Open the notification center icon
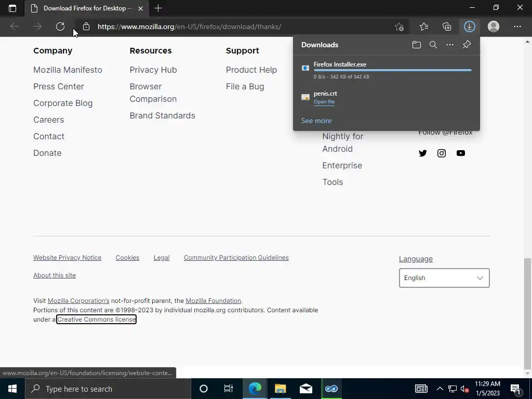The height and width of the screenshot is (399, 532). (x=515, y=389)
